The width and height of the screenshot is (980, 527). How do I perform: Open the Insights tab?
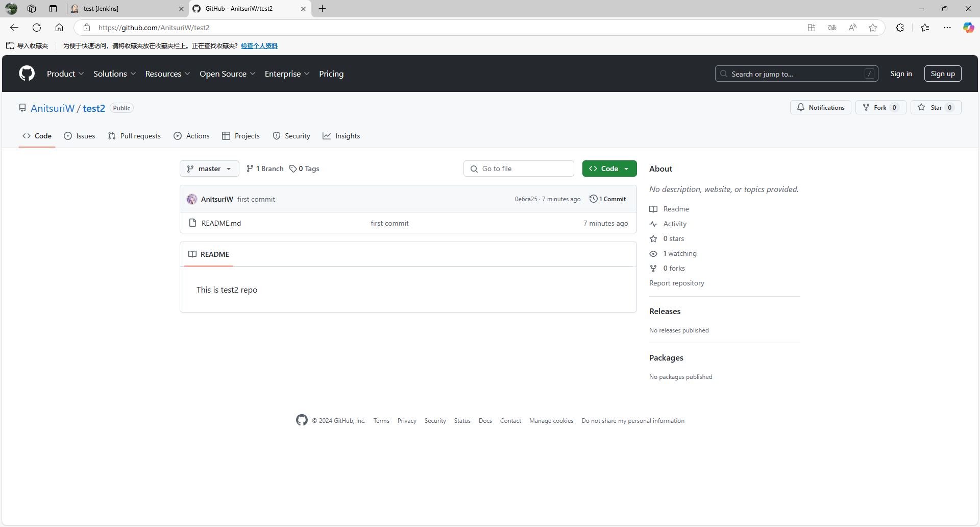pyautogui.click(x=341, y=136)
